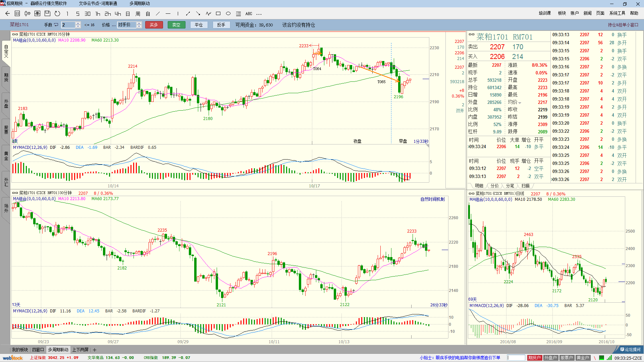Screen dimensions: 644x362
Task: Select the zigzag wave line tool
Action: pyautogui.click(x=208, y=14)
